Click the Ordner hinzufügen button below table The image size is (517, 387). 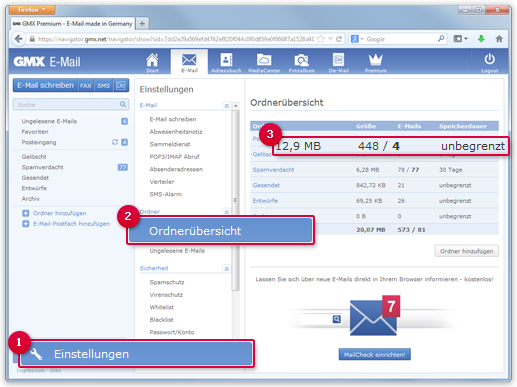[466, 251]
